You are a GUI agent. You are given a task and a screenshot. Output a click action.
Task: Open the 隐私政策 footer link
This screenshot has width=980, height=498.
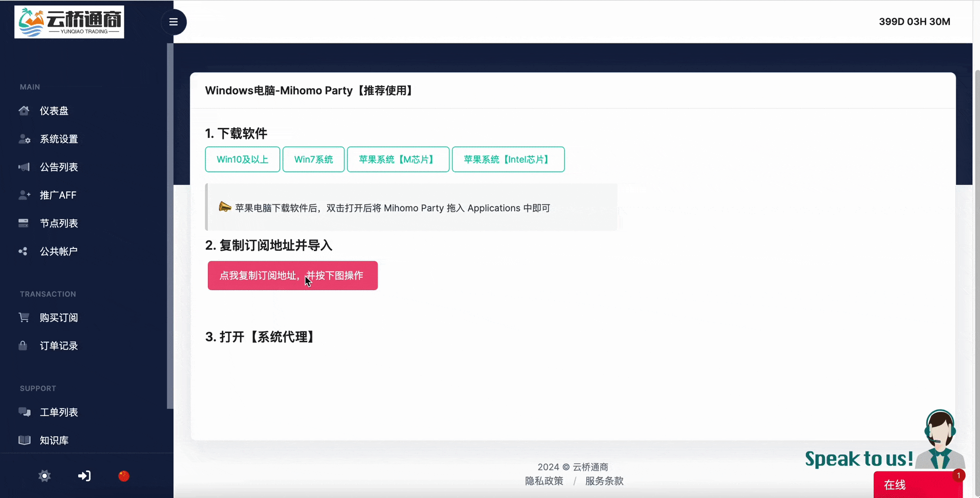[544, 481]
